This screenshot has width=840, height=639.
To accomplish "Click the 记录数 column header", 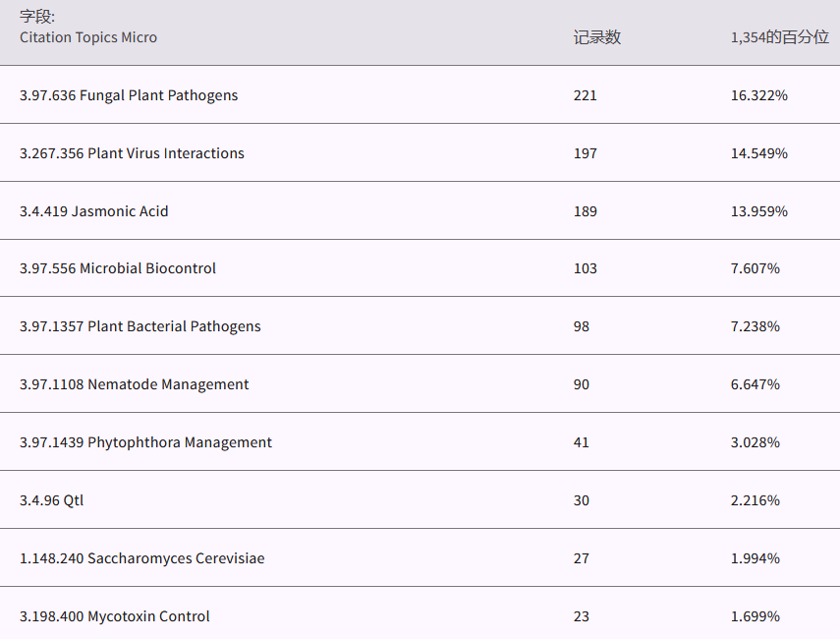I will click(596, 37).
